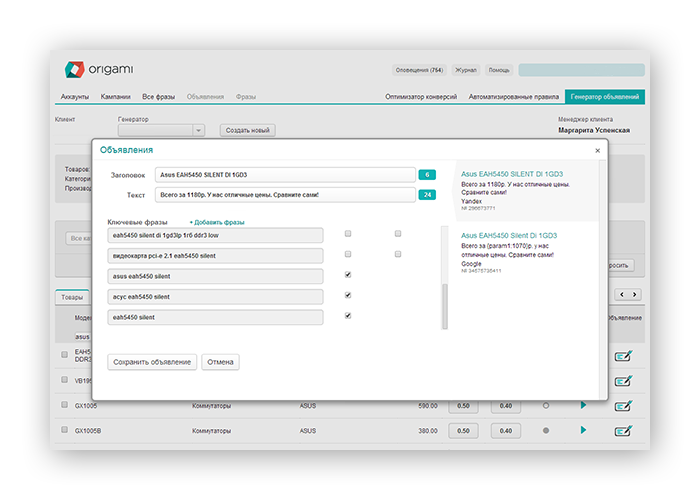Click title character counter badge 6
700x500 pixels.
[x=427, y=175]
